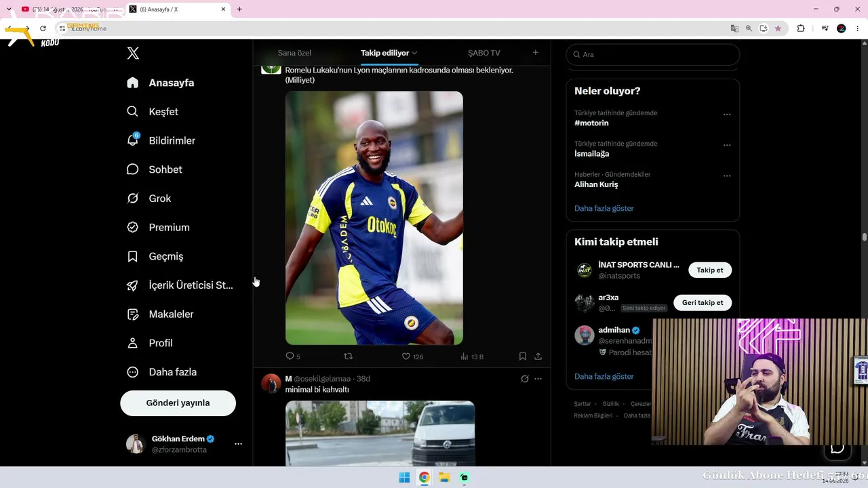
Task: Open a new browser tab
Action: (239, 9)
